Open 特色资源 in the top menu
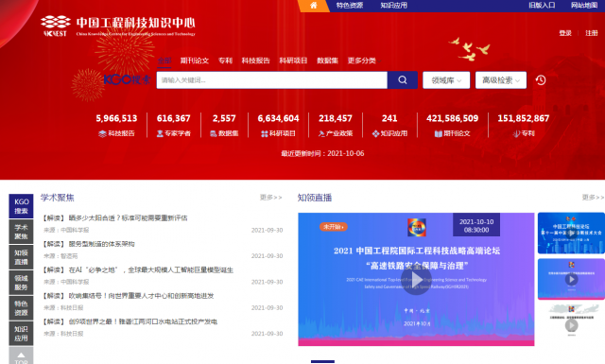The image size is (605, 364). (349, 6)
